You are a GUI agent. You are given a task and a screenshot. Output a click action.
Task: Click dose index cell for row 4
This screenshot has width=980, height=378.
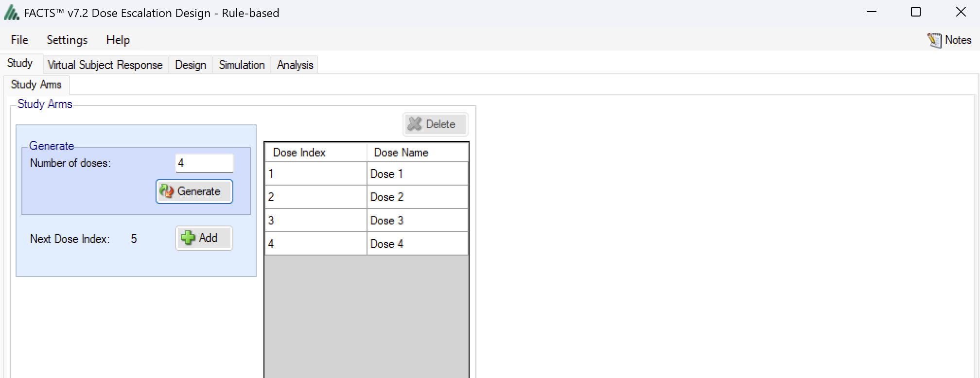(315, 244)
